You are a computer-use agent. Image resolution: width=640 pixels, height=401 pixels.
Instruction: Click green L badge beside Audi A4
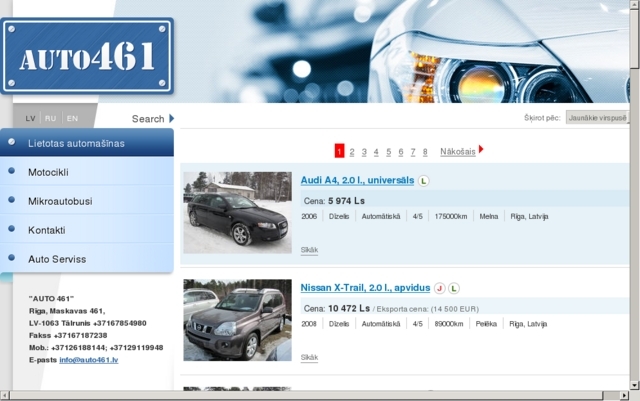tap(424, 180)
